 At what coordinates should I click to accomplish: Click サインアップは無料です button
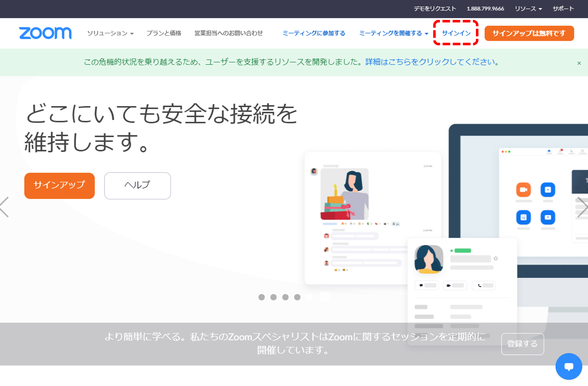(529, 33)
